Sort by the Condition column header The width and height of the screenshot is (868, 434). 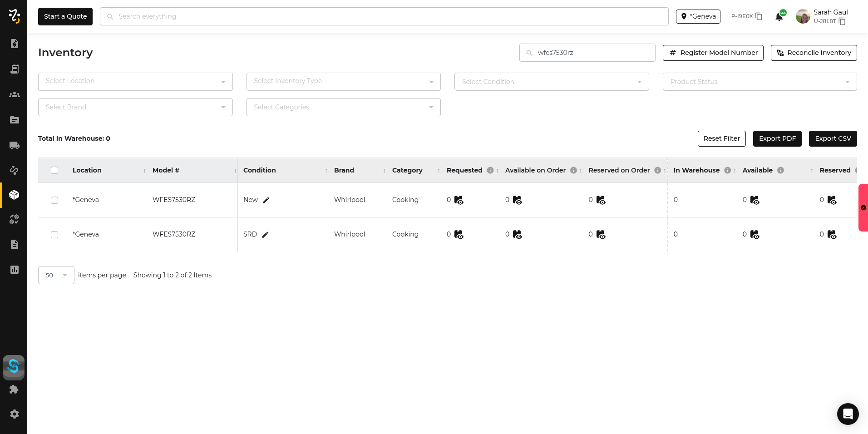260,170
